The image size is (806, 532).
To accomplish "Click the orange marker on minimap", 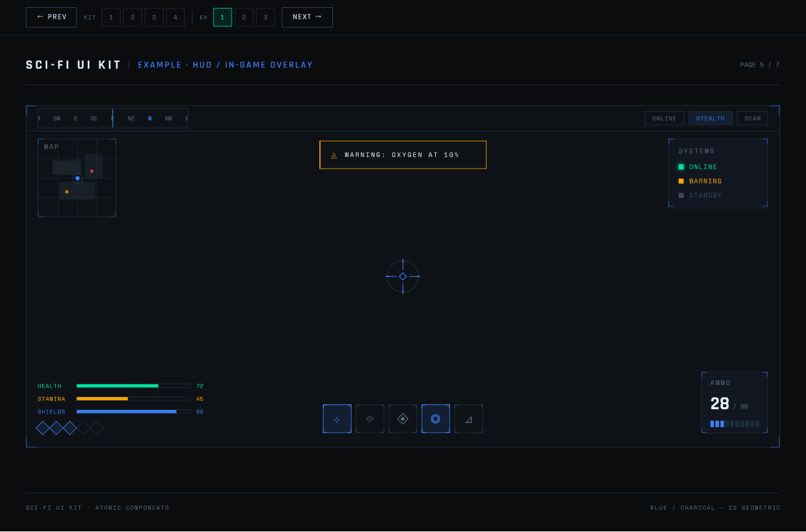I will pyautogui.click(x=67, y=191).
